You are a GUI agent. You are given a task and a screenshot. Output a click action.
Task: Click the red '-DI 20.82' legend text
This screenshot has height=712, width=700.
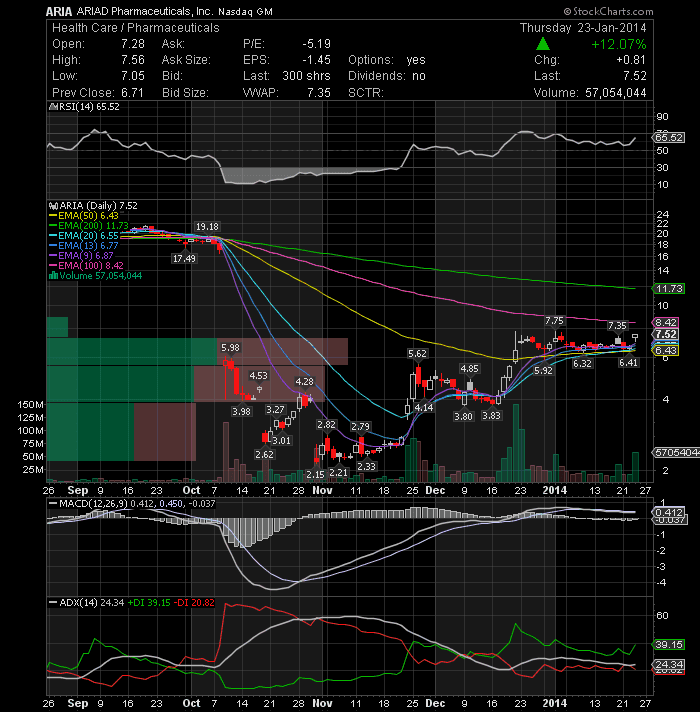(x=194, y=603)
